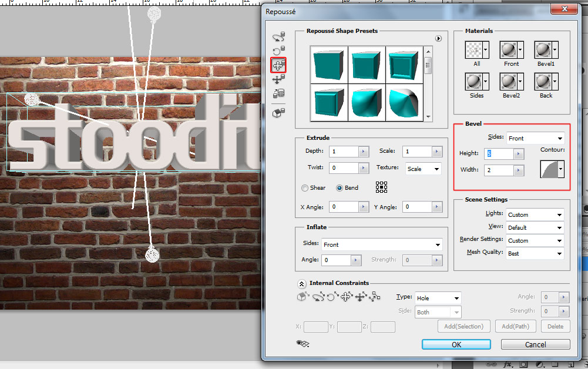Click the fx layer style icon in Photoshop
Screen dimensions: 588x369
click(x=508, y=365)
